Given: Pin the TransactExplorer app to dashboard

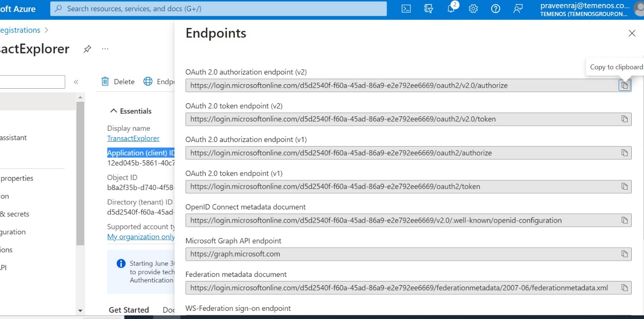Looking at the screenshot, I should tap(87, 49).
